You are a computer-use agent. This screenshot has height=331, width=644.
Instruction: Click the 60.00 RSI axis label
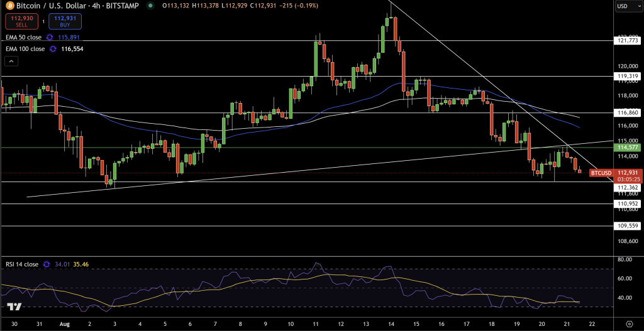[x=625, y=279]
